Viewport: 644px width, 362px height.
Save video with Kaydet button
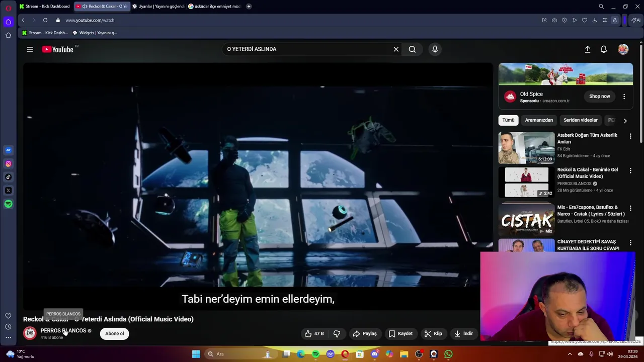coord(400,333)
